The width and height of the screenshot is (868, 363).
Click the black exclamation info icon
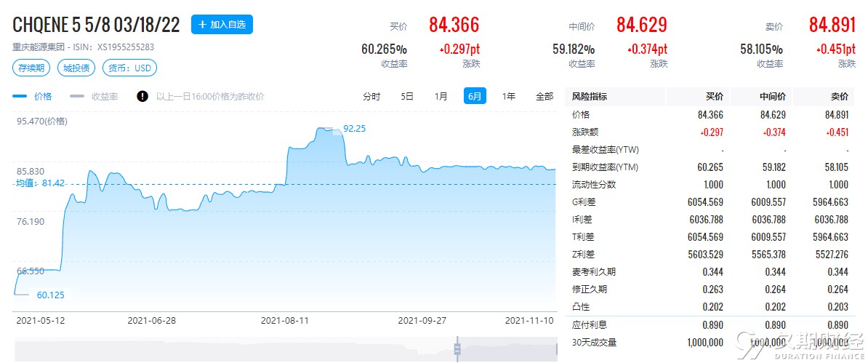142,97
